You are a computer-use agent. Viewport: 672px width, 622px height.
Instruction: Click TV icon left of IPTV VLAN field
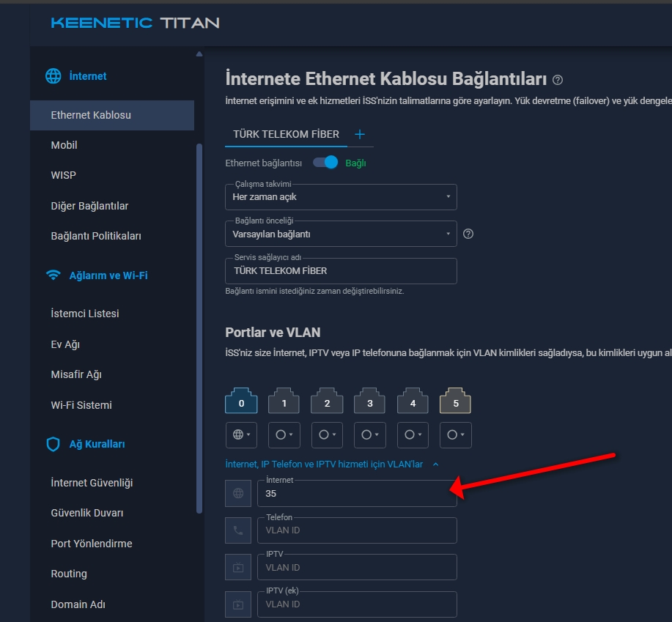pos(238,567)
